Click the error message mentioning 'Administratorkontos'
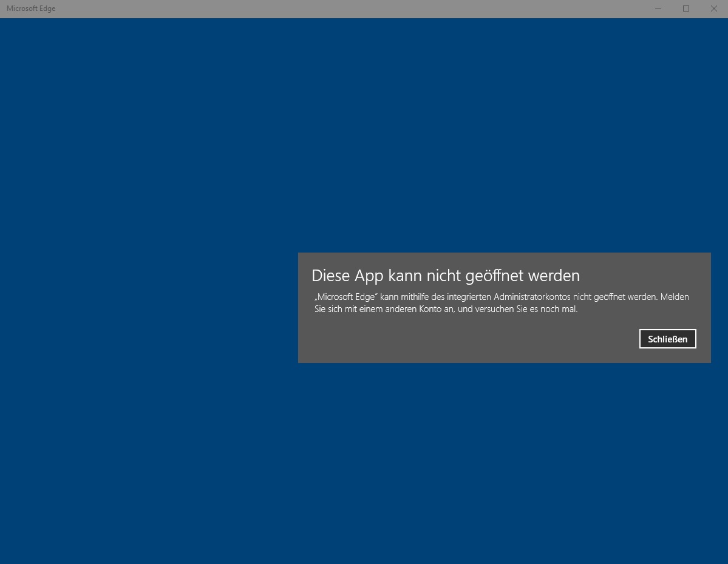Image resolution: width=728 pixels, height=564 pixels. (x=502, y=303)
